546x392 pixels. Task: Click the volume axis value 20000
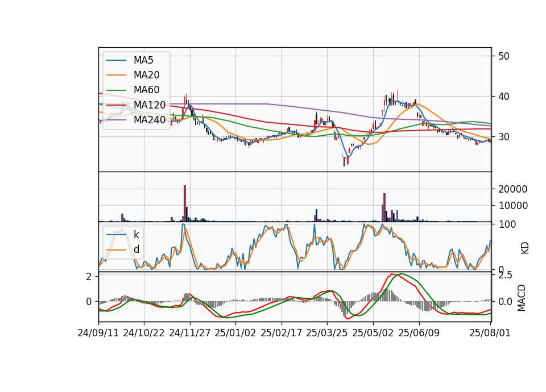click(512, 189)
